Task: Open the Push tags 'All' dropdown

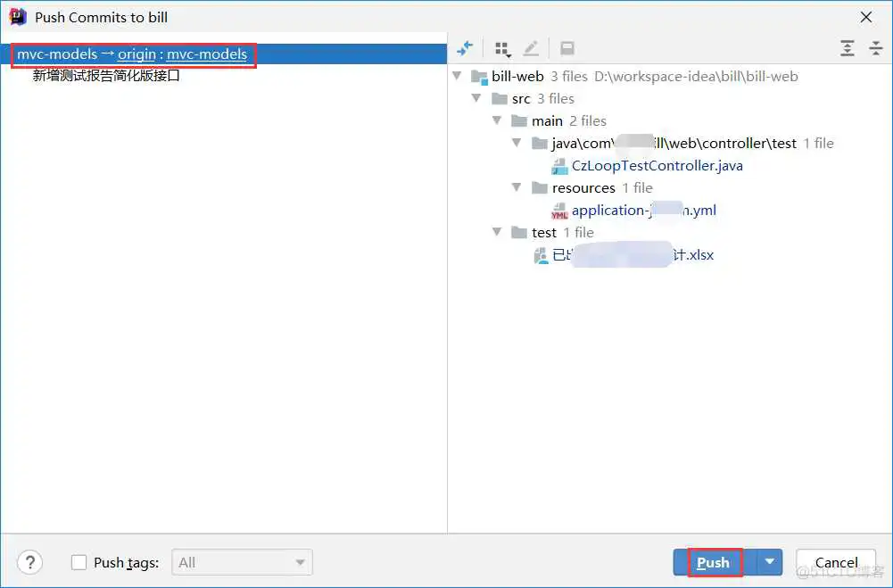Action: [241, 562]
